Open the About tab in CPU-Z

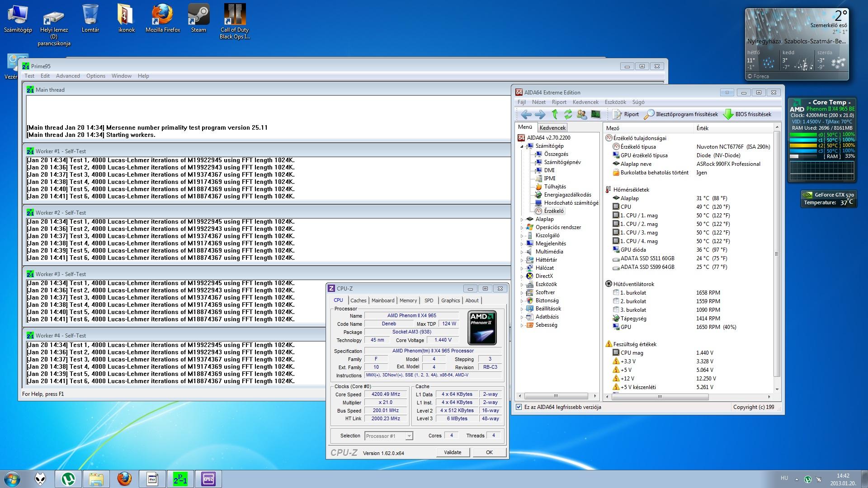(x=472, y=300)
